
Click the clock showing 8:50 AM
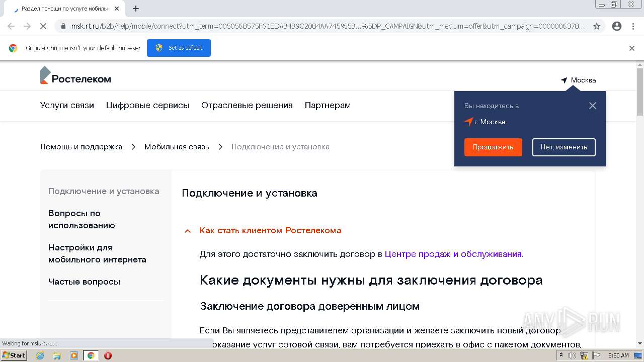(x=618, y=355)
